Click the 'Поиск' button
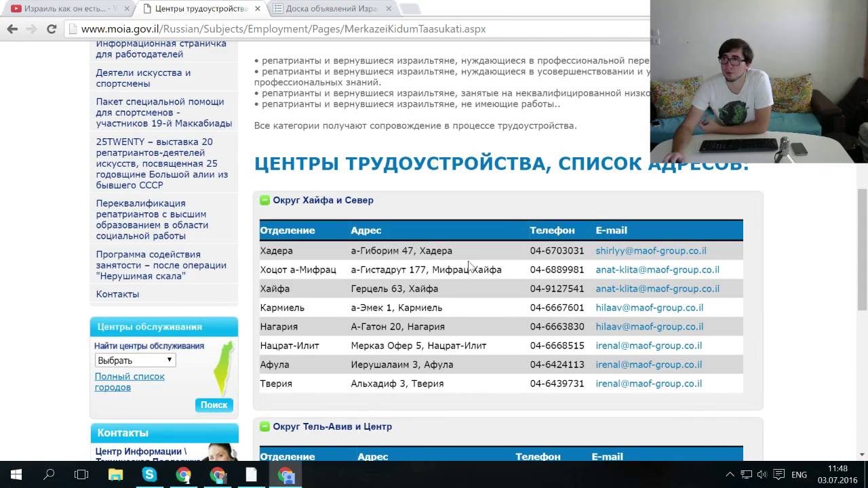 [x=214, y=405]
